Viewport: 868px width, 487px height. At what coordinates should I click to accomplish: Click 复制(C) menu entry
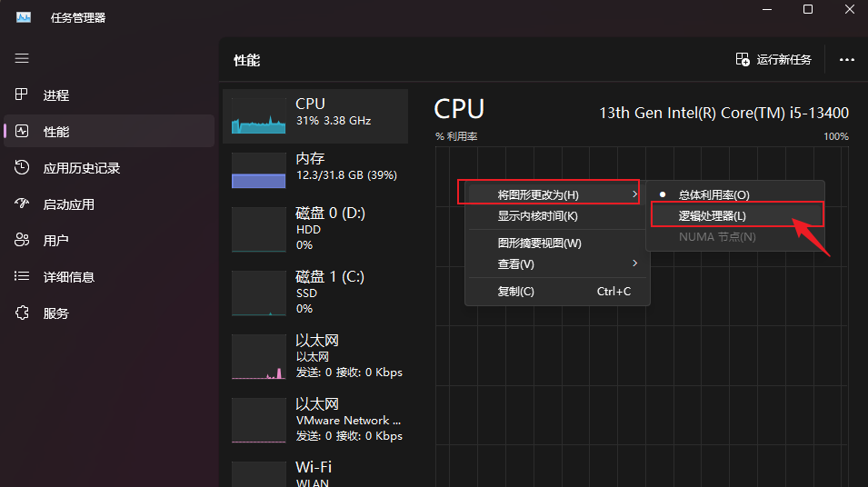coord(557,291)
